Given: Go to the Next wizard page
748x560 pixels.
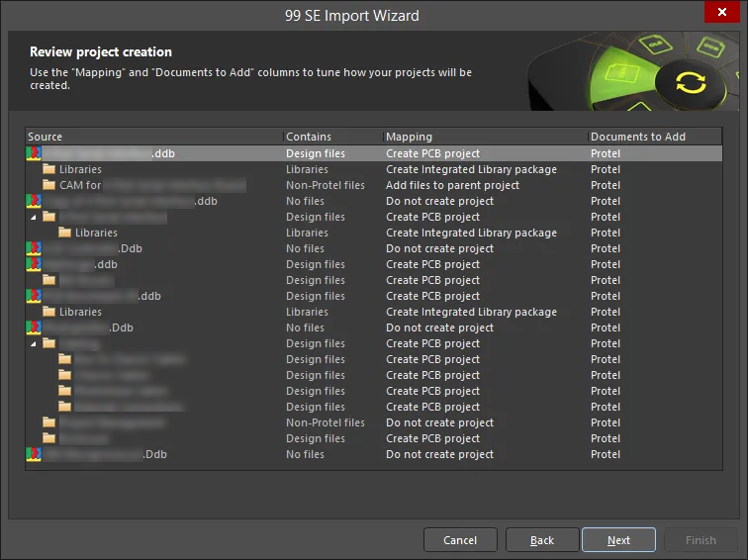Looking at the screenshot, I should [x=618, y=540].
